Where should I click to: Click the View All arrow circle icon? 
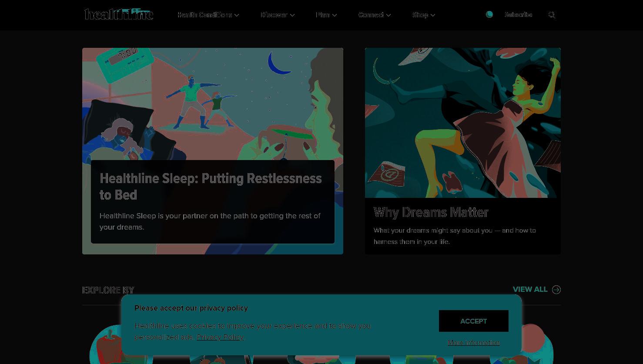click(x=556, y=290)
